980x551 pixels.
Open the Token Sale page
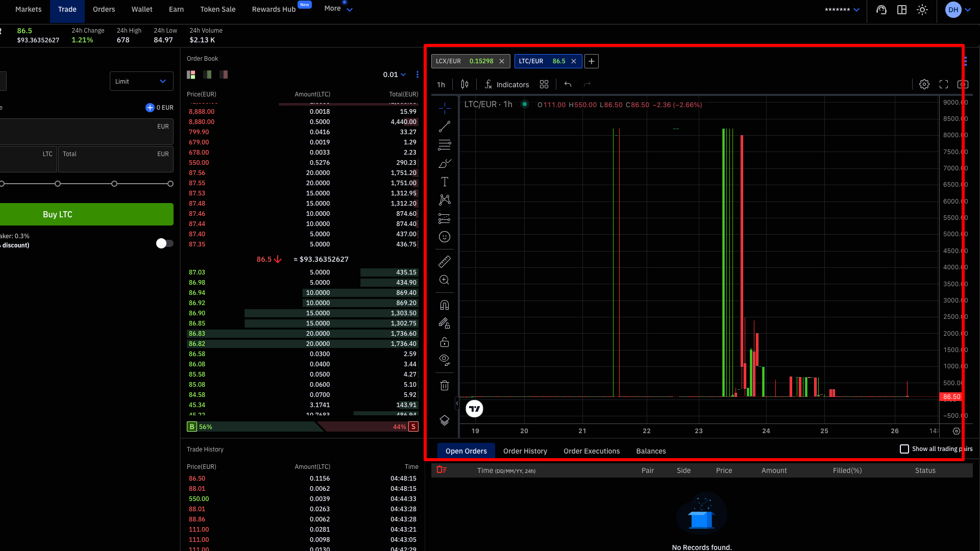218,9
